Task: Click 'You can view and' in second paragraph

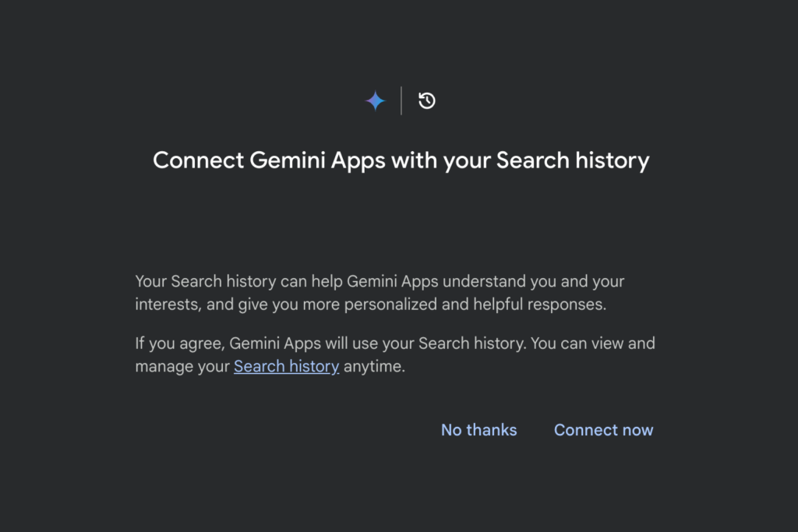Action: [x=593, y=344]
